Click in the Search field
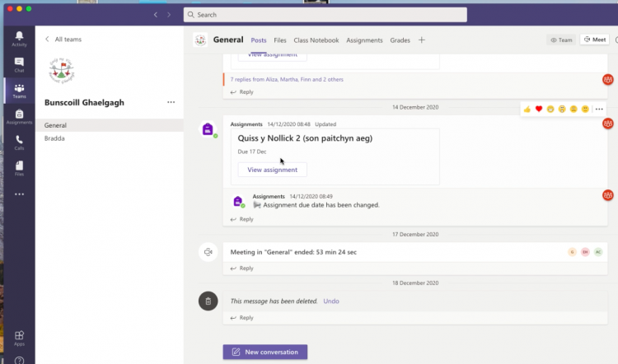This screenshot has width=618, height=364. pyautogui.click(x=325, y=15)
